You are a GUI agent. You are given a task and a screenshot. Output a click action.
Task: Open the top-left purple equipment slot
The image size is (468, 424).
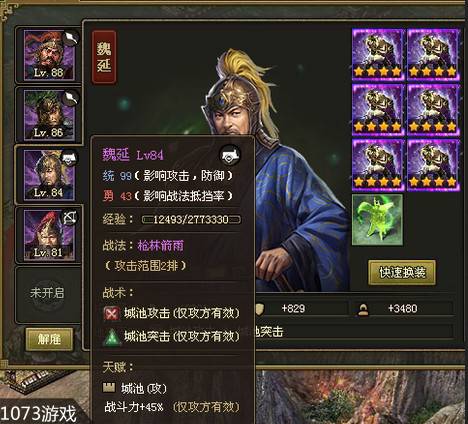tap(378, 54)
